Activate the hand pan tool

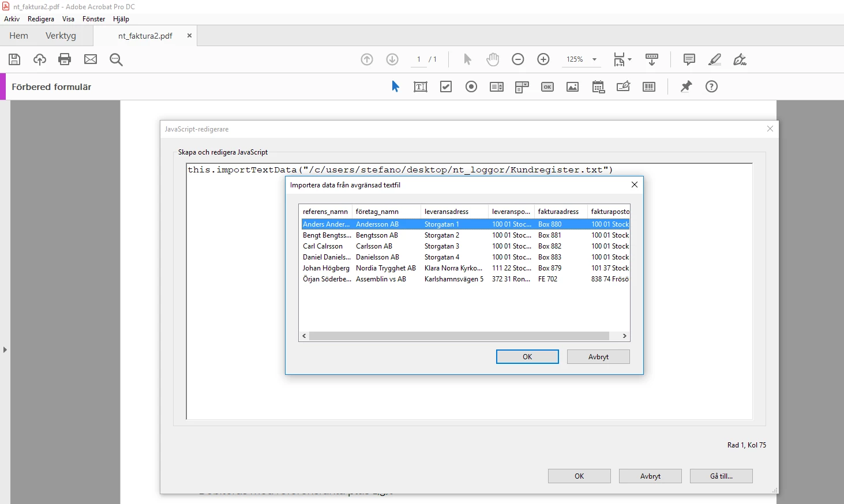tap(493, 59)
